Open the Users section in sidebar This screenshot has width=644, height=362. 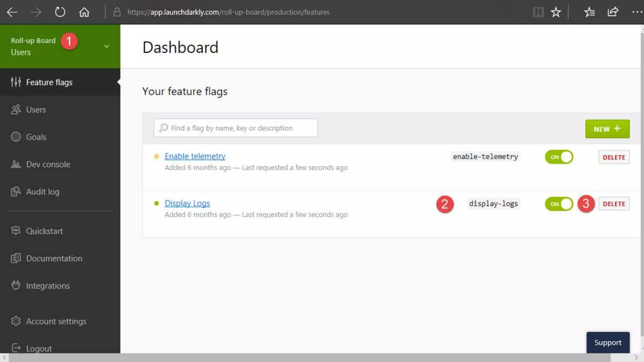[x=36, y=110]
